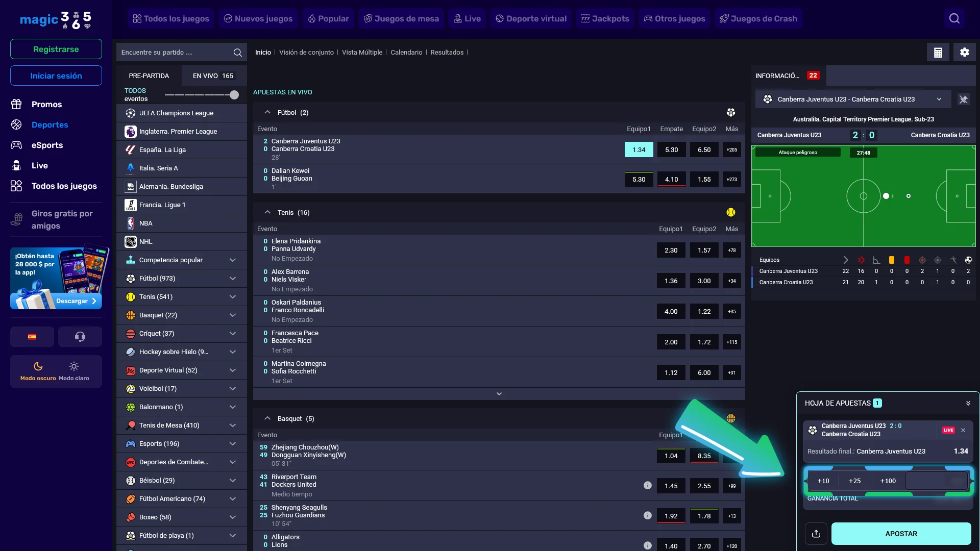The width and height of the screenshot is (980, 551).
Task: Click the tennis ball icon in Tenis header
Action: (731, 212)
